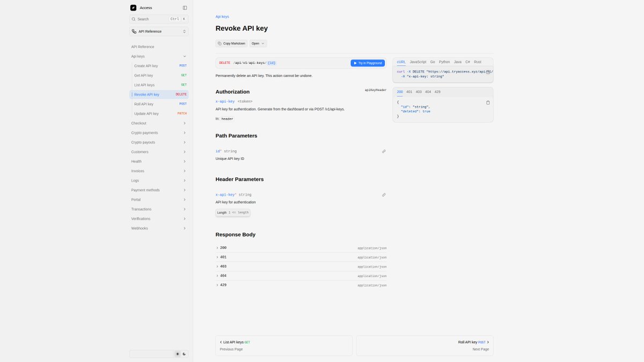This screenshot has height=362, width=644.
Task: Open Roll API key sidebar item
Action: 160,104
